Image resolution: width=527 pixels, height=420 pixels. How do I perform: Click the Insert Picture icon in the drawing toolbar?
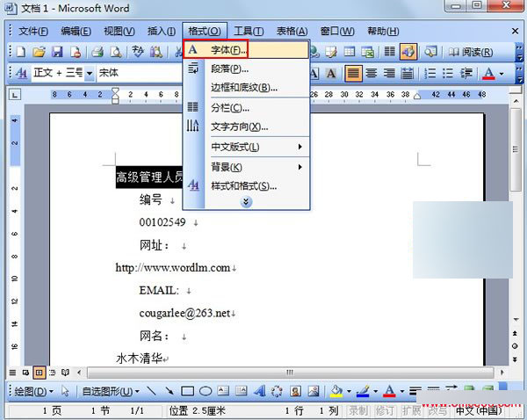coord(314,391)
